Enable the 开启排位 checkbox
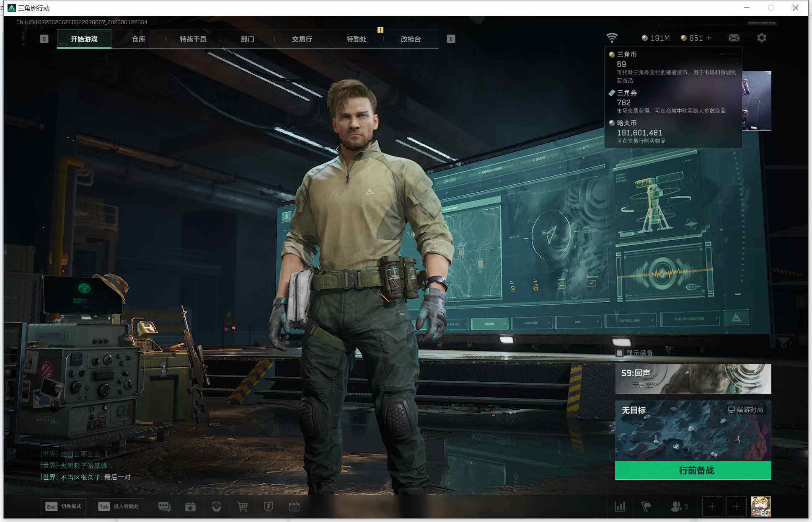This screenshot has width=812, height=522. [x=626, y=384]
